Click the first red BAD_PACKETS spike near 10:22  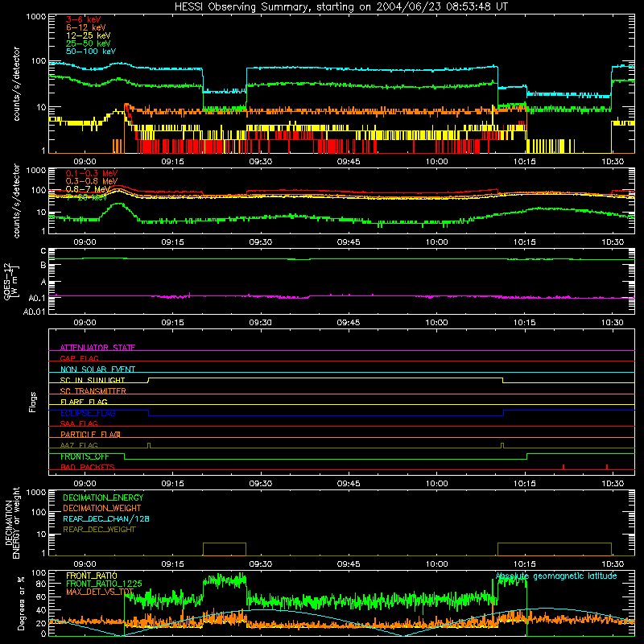pos(563,467)
